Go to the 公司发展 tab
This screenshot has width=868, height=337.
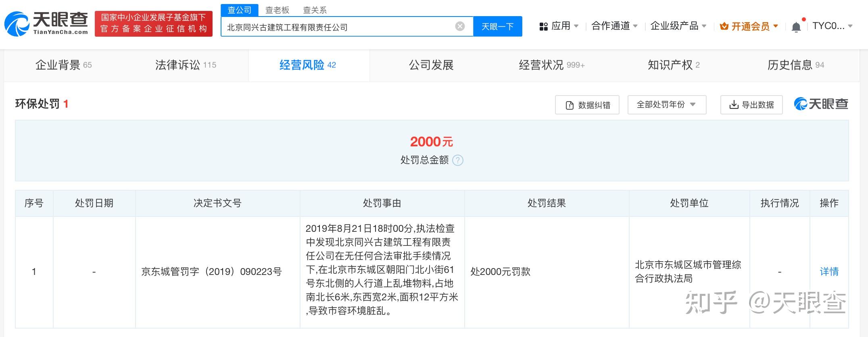(x=431, y=65)
